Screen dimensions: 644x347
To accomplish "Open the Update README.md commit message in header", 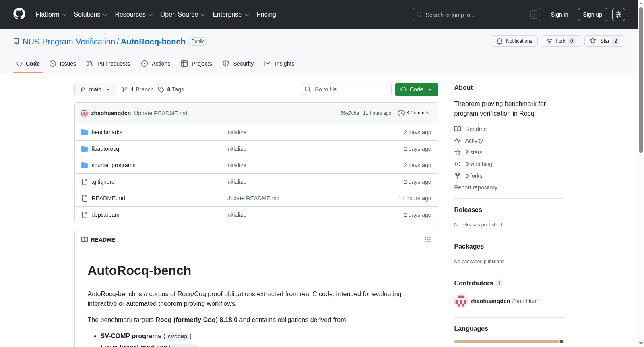I will click(161, 113).
